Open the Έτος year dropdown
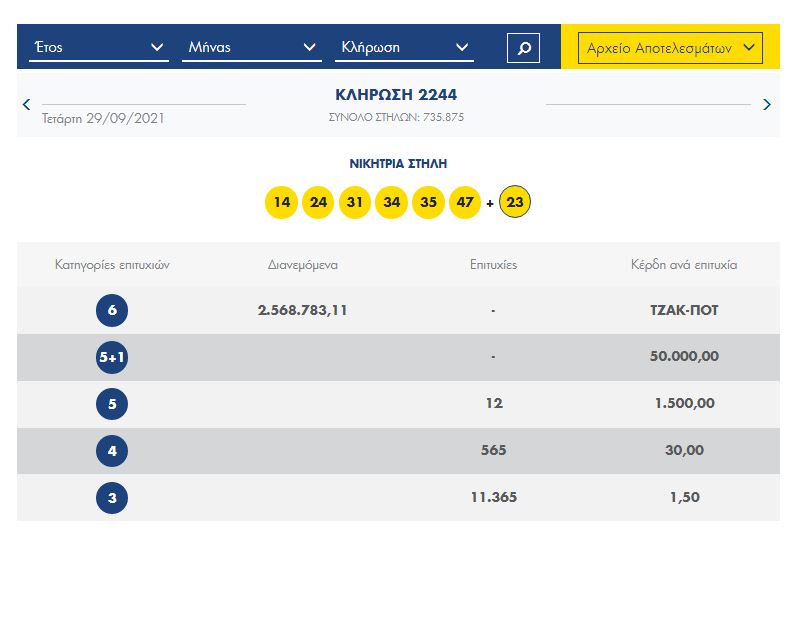Image resolution: width=791 pixels, height=617 pixels. click(x=98, y=47)
